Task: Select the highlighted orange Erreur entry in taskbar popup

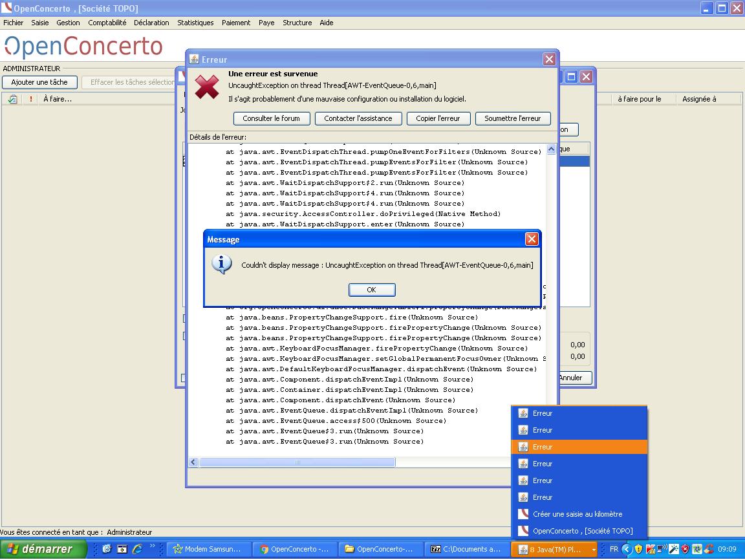Action: pyautogui.click(x=579, y=447)
